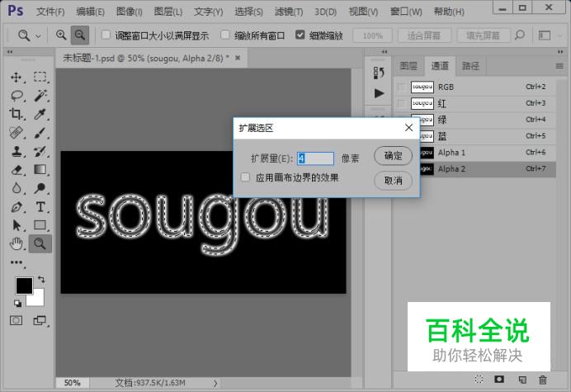Open foreground color black swatch
571x392 pixels.
pyautogui.click(x=24, y=286)
